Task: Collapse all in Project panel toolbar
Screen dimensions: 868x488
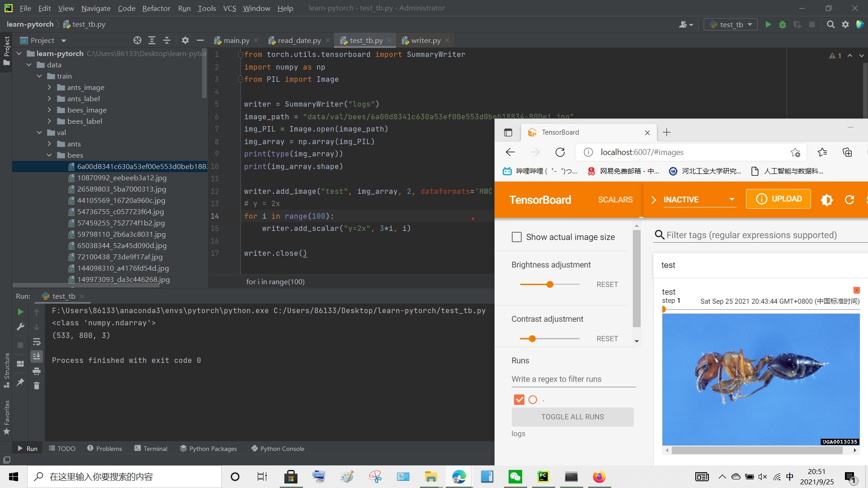Action: (167, 40)
